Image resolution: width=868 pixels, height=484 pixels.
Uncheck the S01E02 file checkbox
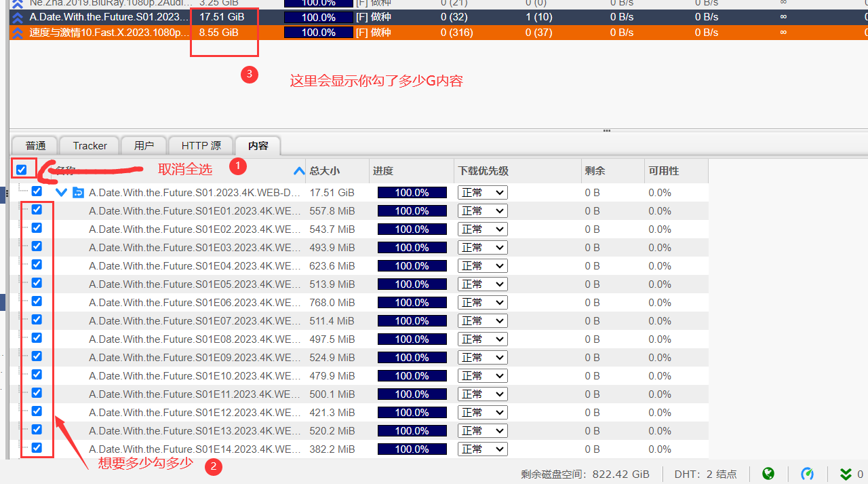click(37, 228)
